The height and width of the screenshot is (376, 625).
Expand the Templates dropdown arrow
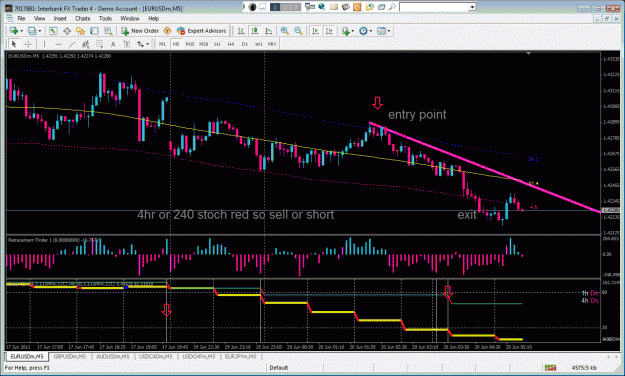pyautogui.click(x=389, y=31)
